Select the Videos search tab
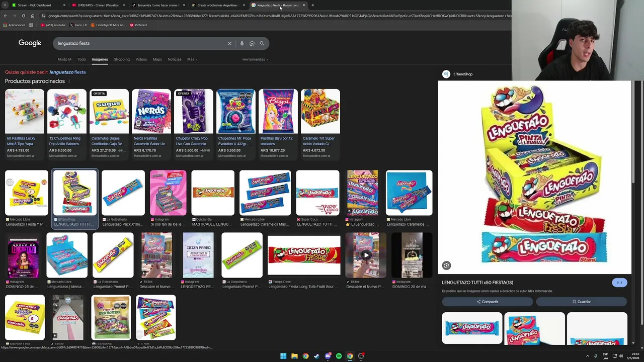 (141, 59)
